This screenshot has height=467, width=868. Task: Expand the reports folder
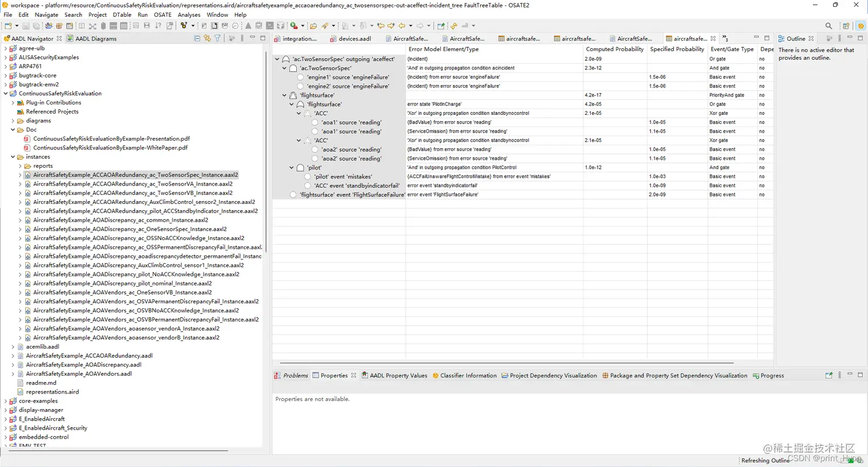click(20, 166)
